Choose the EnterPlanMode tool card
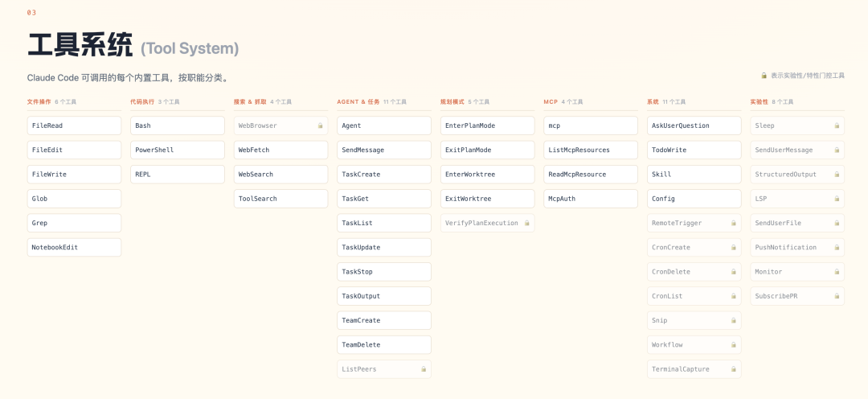This screenshot has height=399, width=868. click(487, 125)
